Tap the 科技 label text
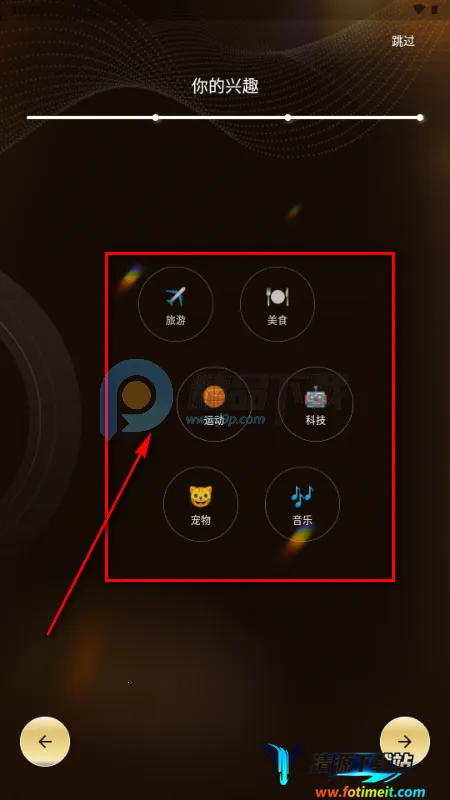Screen dimensions: 450x800 [316, 420]
